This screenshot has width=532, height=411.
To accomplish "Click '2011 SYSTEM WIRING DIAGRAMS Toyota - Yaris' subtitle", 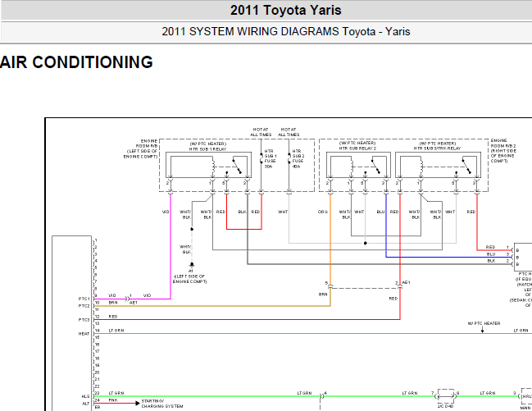I will click(286, 32).
